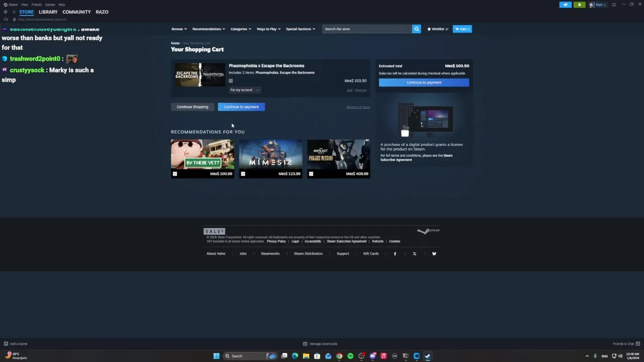Open MIMESIS recommendation
The image size is (644, 362).
coord(271,159)
